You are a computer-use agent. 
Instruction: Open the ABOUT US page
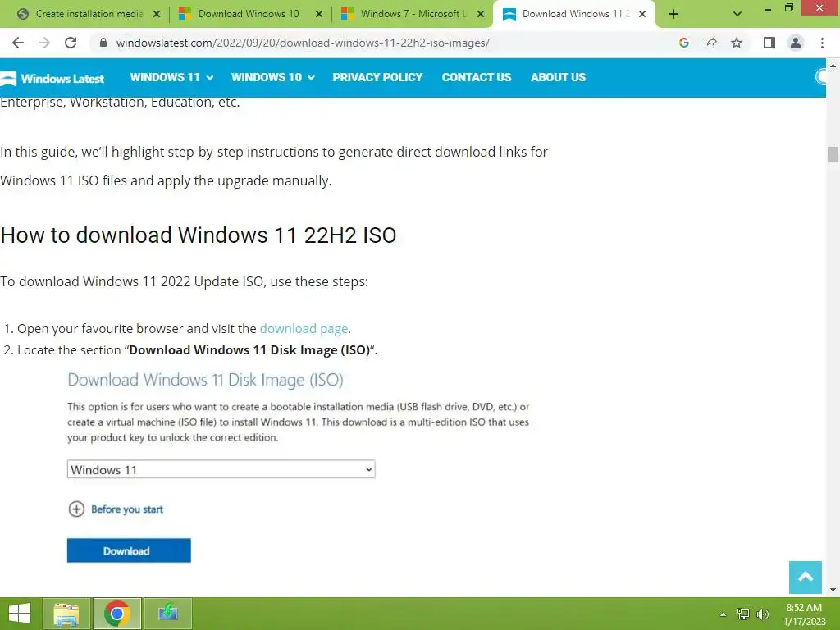tap(558, 77)
